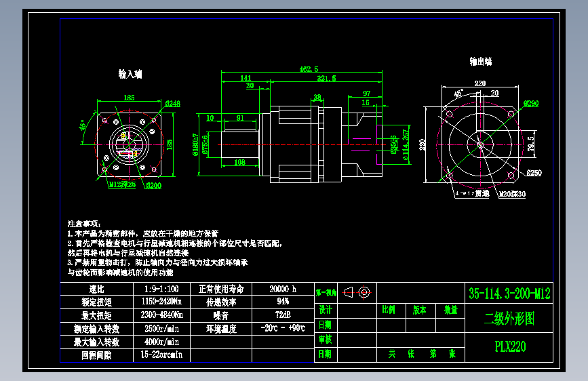
Task: Click the Ø290 diameter callout
Action: [531, 103]
